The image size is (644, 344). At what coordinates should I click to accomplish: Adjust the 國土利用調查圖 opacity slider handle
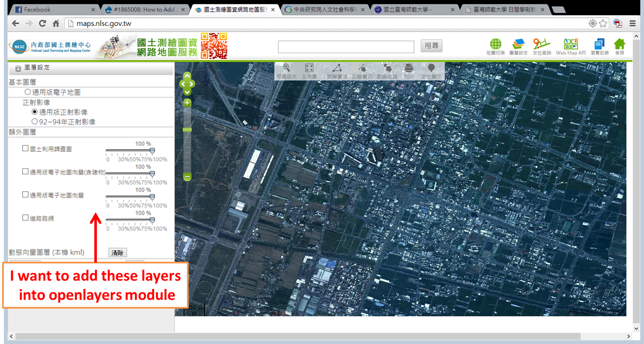tap(152, 150)
